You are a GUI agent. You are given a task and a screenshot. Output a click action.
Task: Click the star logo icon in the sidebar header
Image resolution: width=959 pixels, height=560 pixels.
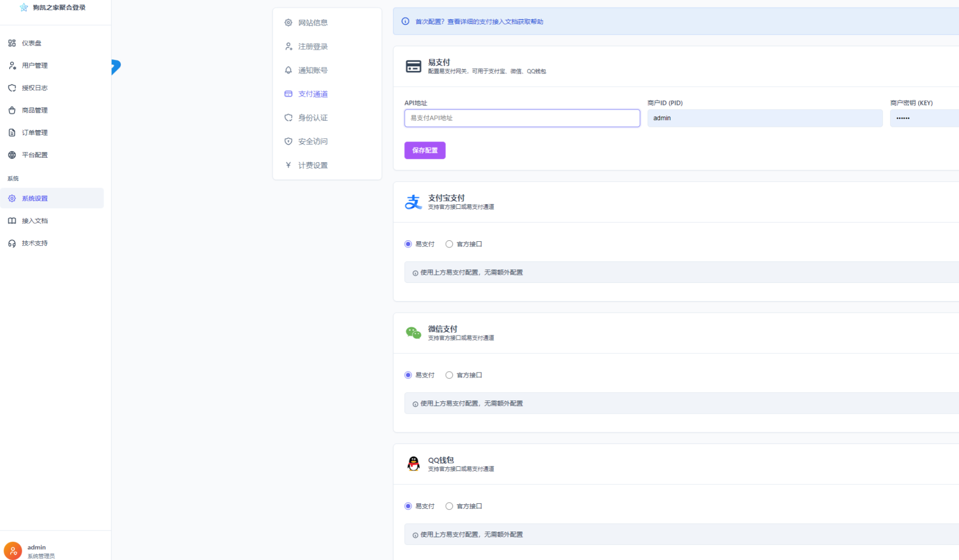pos(24,8)
